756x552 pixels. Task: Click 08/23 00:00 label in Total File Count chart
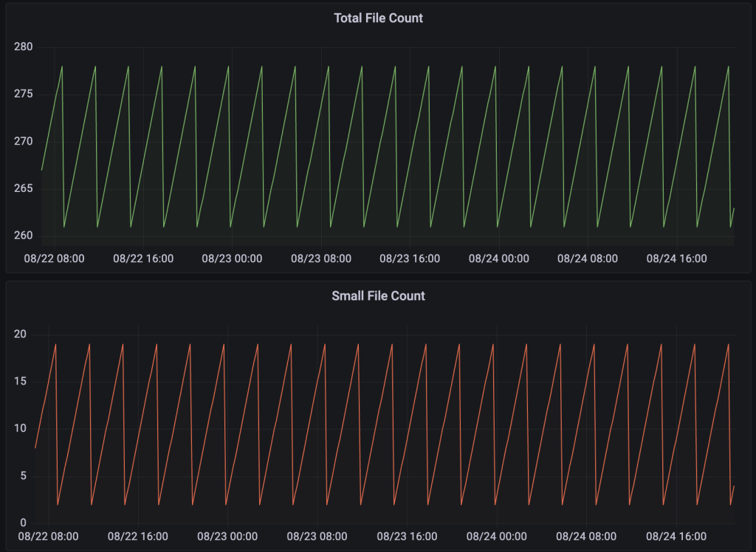(x=232, y=258)
